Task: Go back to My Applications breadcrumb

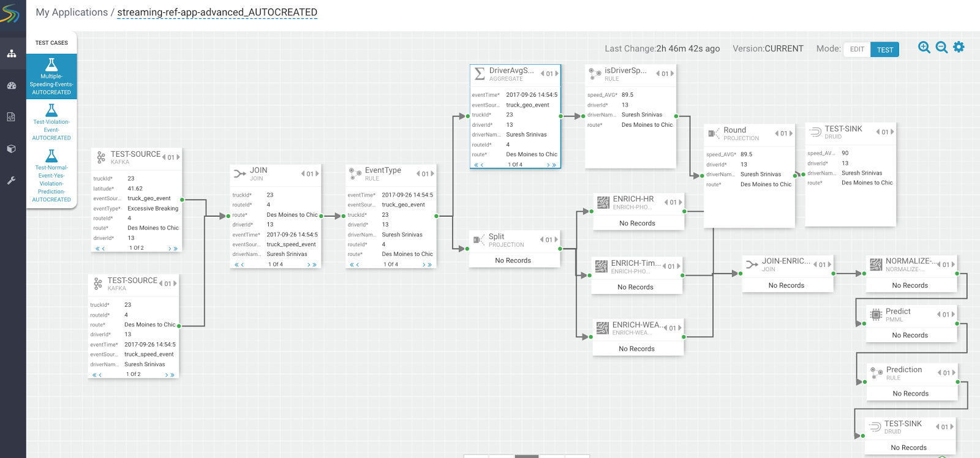Action: click(72, 12)
